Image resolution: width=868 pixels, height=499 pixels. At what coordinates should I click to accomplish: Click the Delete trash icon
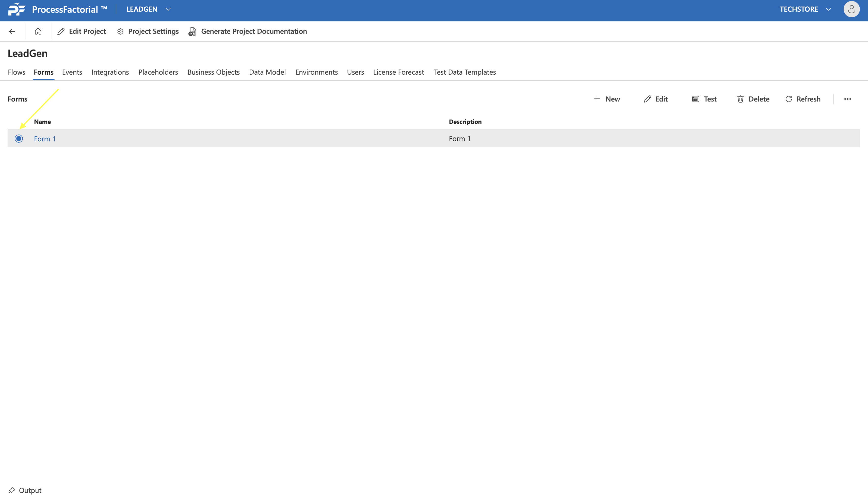[x=741, y=99]
